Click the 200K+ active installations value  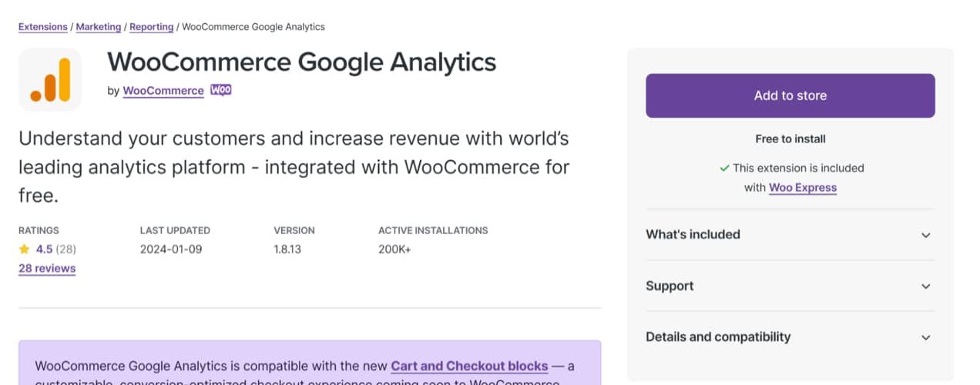tap(394, 249)
